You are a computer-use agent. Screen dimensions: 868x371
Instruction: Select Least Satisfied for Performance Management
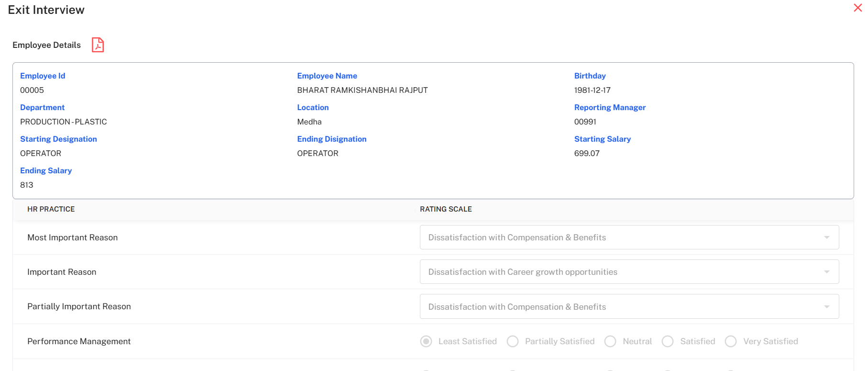click(x=426, y=341)
